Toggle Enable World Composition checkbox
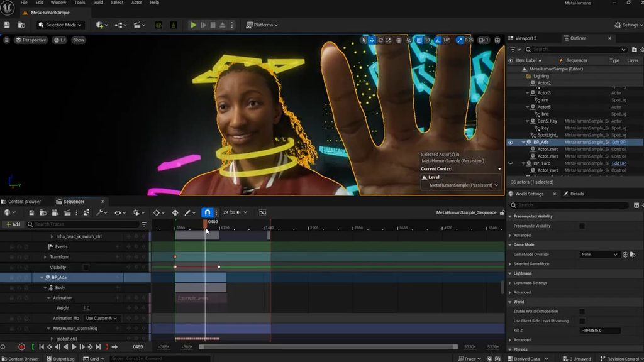This screenshot has width=644, height=362. pyautogui.click(x=582, y=312)
